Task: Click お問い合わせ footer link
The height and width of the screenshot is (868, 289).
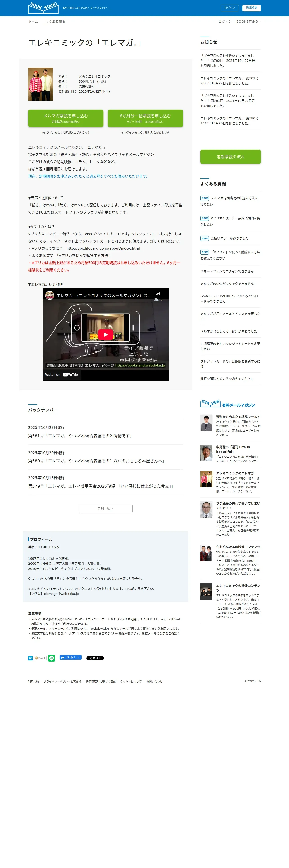Action: click(x=154, y=681)
